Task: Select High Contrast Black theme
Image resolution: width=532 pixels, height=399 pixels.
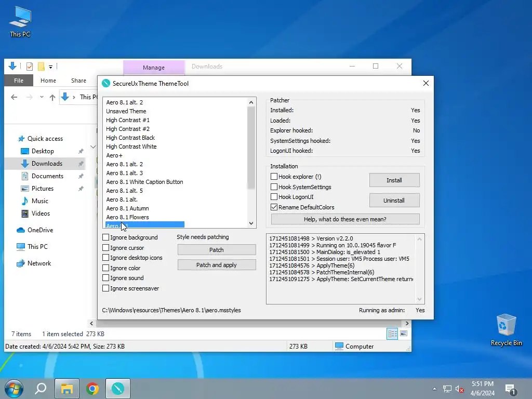Action: tap(130, 138)
